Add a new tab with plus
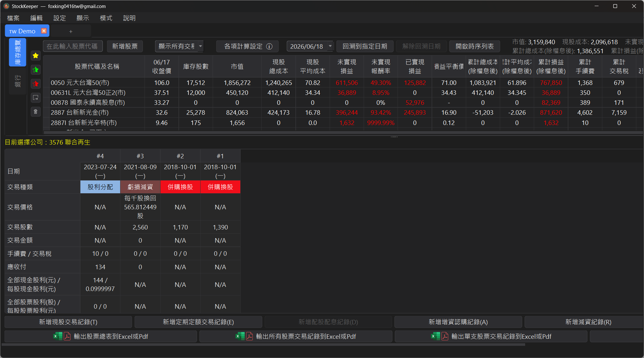Image resolution: width=644 pixels, height=358 pixels. [x=71, y=31]
